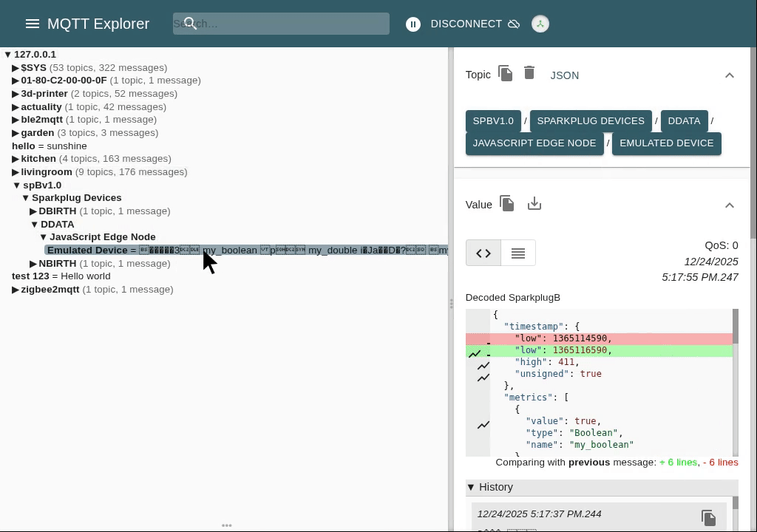Collapse the Value panel with its chevron
757x532 pixels.
pyautogui.click(x=730, y=205)
